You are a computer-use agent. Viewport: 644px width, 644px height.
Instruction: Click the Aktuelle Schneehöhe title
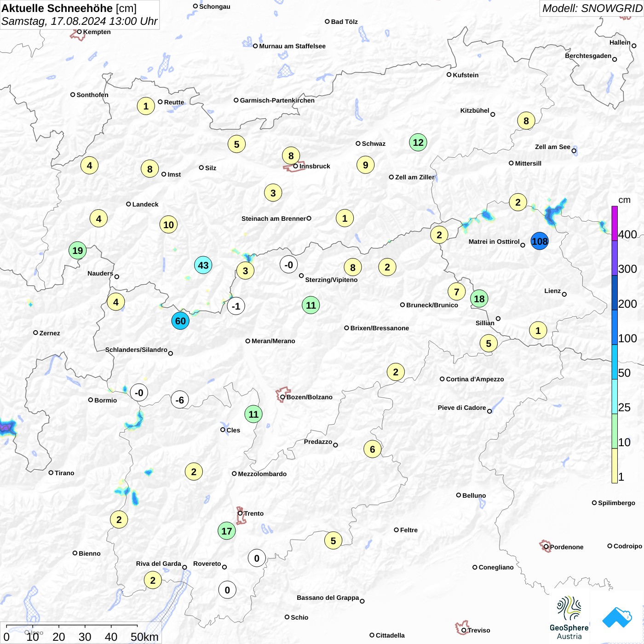point(69,8)
